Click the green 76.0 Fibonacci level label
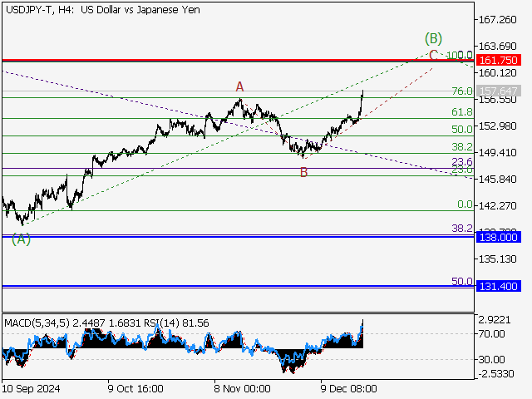The image size is (532, 399). (461, 91)
